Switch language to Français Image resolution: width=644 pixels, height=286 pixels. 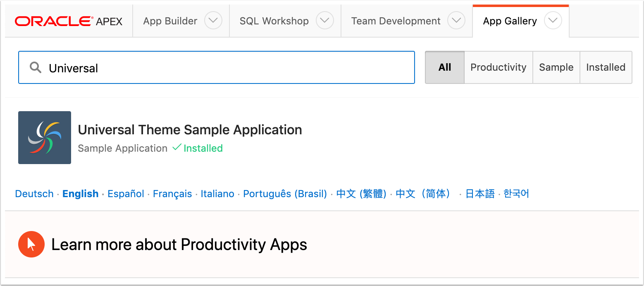(172, 194)
